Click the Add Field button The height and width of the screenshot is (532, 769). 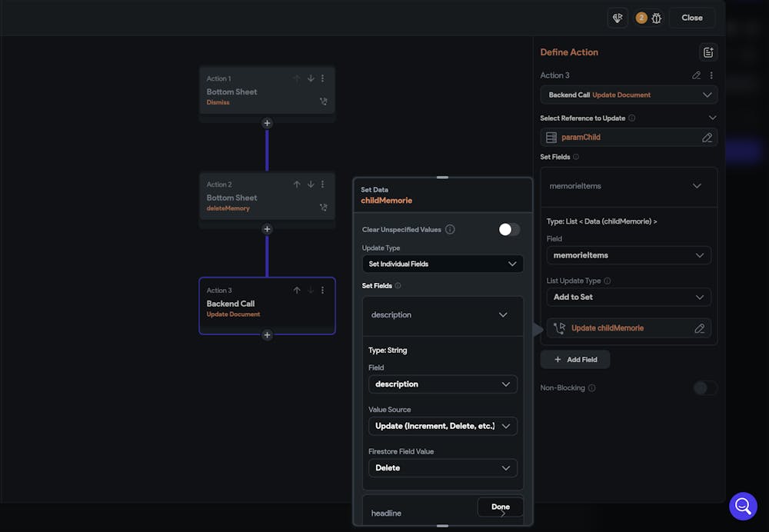point(575,359)
